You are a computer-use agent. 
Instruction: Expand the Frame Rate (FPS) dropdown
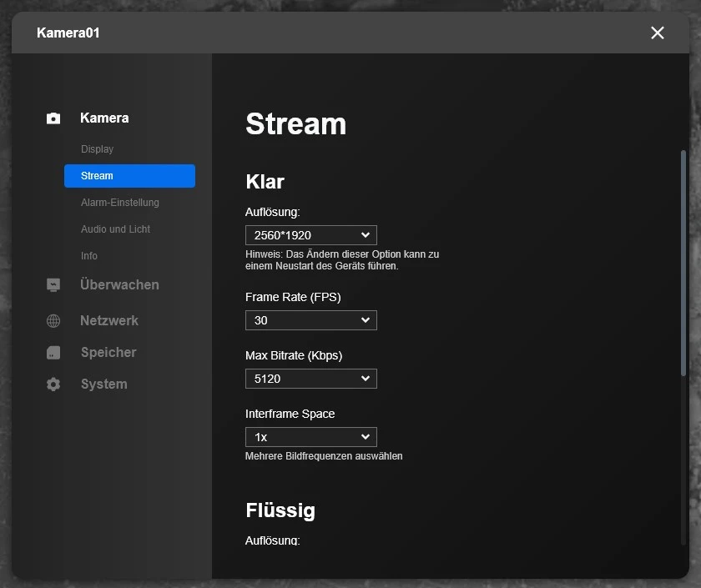point(310,320)
